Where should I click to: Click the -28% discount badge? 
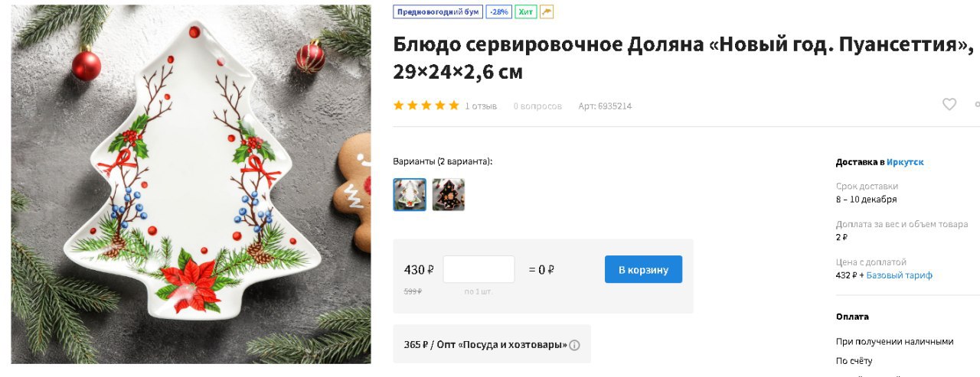(499, 11)
